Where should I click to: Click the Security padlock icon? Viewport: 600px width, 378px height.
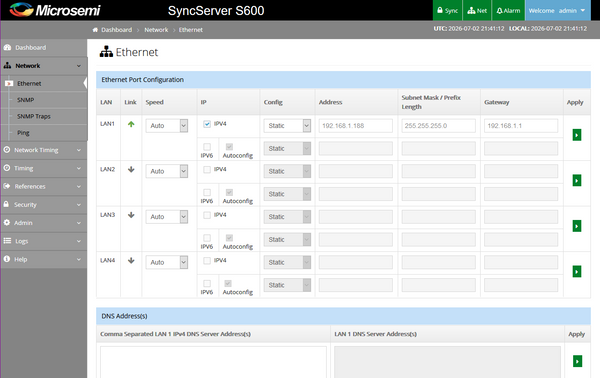coord(6,204)
